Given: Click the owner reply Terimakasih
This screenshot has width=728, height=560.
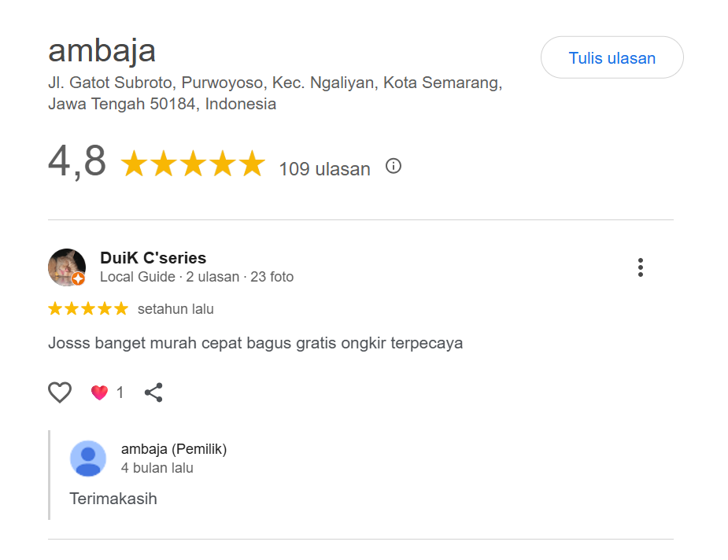Looking at the screenshot, I should point(113,499).
